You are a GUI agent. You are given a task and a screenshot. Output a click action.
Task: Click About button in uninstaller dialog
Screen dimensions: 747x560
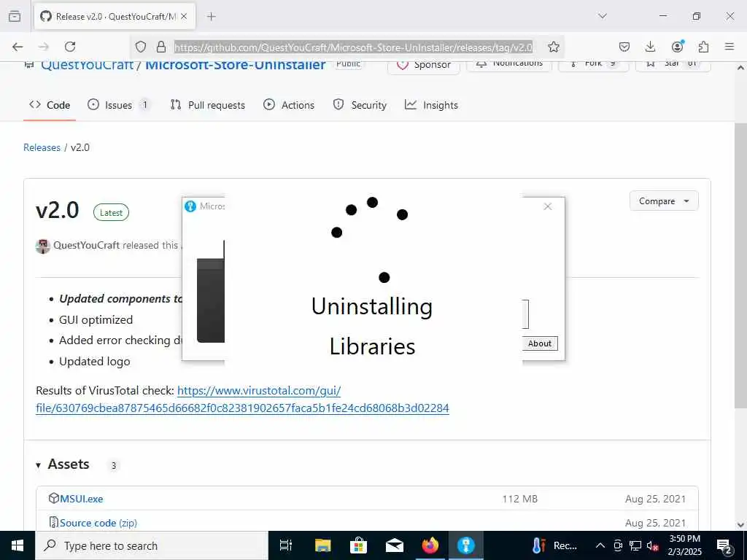coord(541,343)
